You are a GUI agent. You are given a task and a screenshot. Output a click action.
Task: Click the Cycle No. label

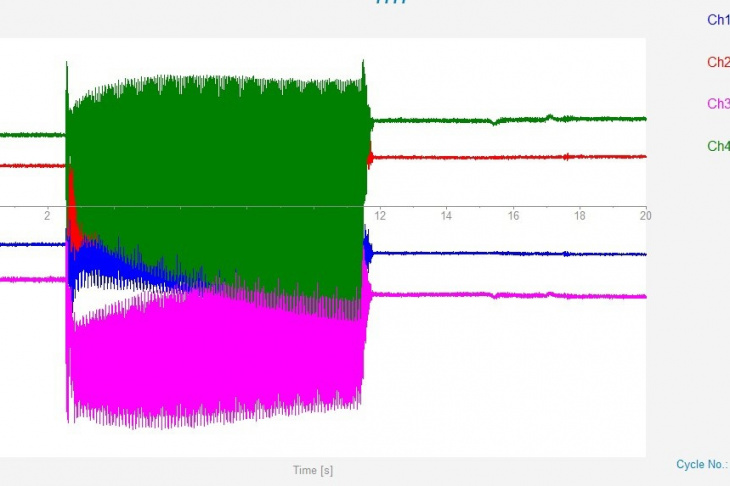[x=702, y=464]
